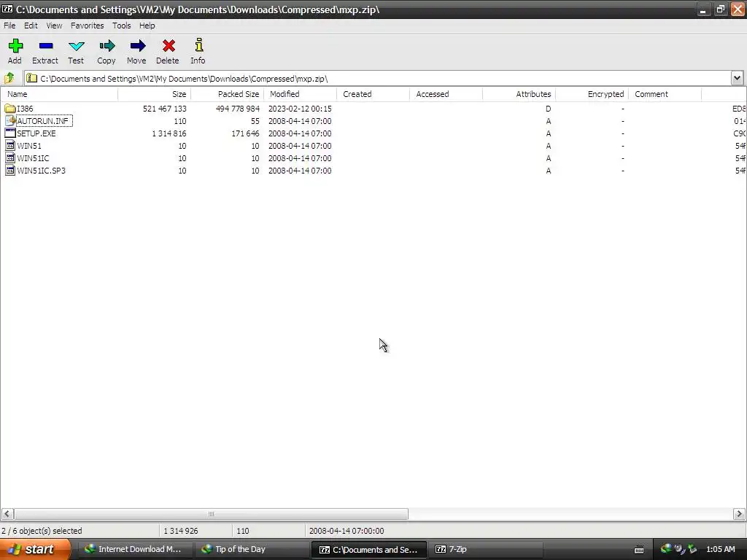This screenshot has height=560, width=747.
Task: Expand the address bar path dropdown
Action: point(737,78)
